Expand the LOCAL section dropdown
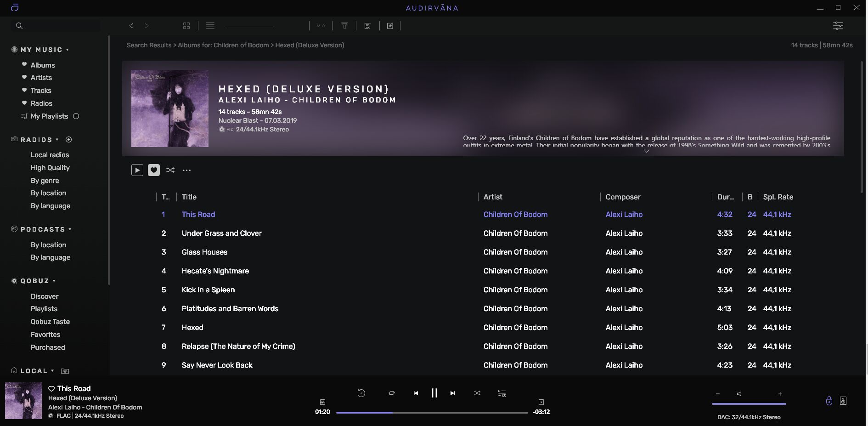 52,371
